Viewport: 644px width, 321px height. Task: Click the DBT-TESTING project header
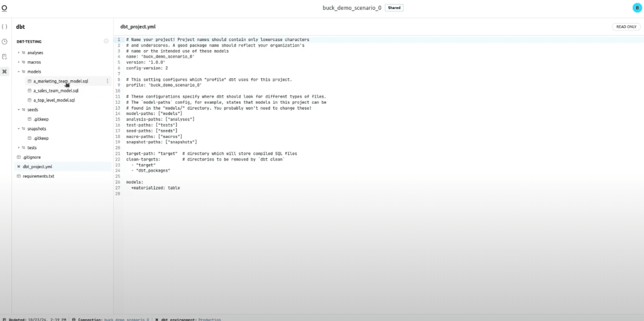coord(29,41)
